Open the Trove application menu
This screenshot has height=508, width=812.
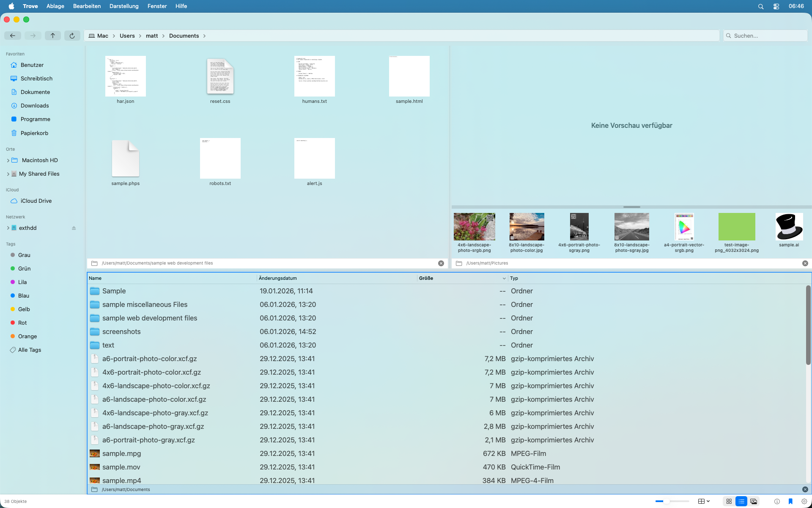[30, 6]
